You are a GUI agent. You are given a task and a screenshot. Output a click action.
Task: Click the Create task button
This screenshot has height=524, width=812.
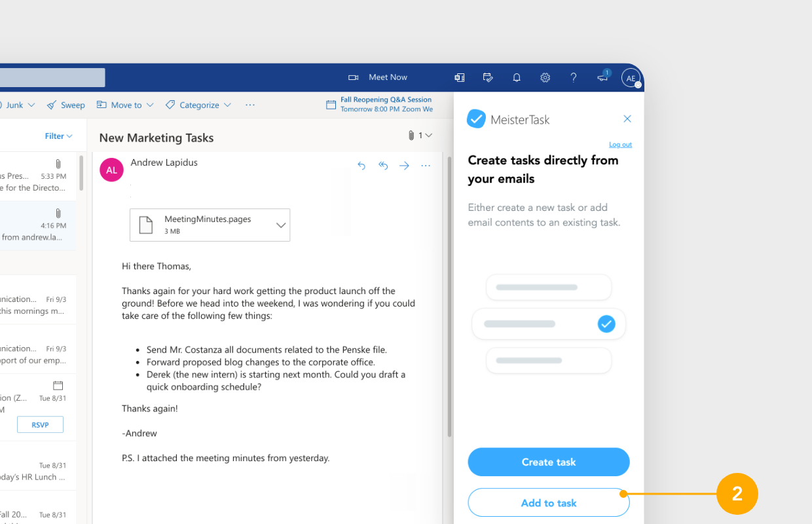(549, 462)
